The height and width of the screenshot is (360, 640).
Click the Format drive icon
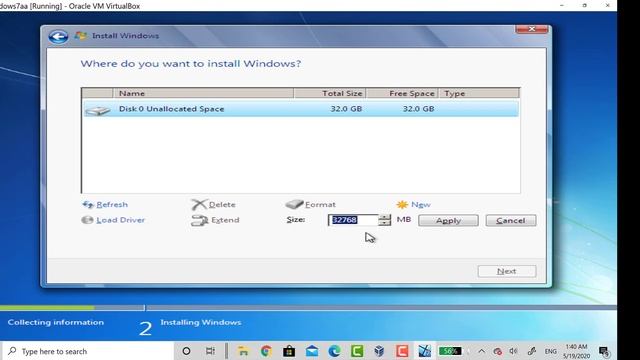tap(294, 204)
